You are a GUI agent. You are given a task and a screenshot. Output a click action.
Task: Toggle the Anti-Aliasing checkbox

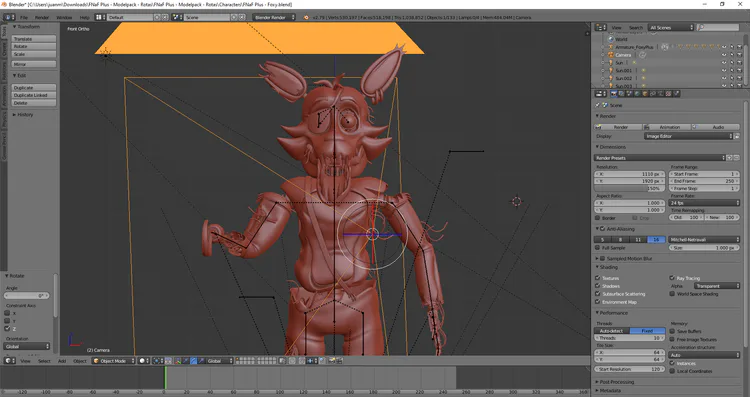[x=603, y=229]
